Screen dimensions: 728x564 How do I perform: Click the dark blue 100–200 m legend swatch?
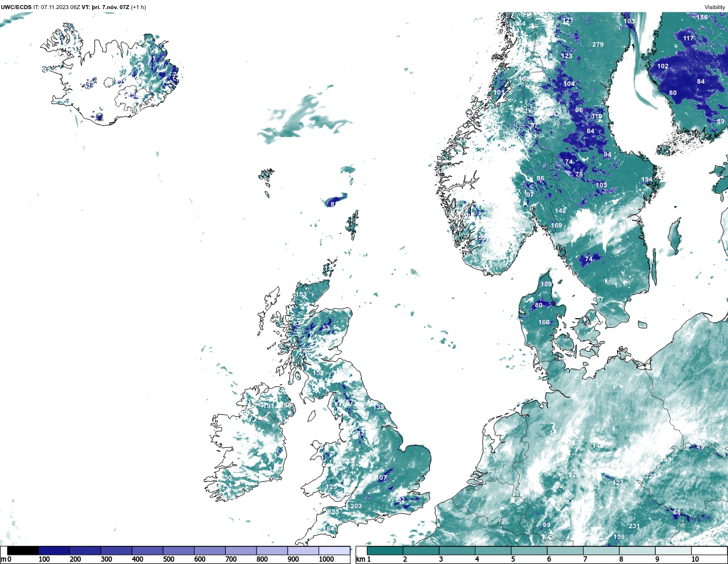pos(54,550)
